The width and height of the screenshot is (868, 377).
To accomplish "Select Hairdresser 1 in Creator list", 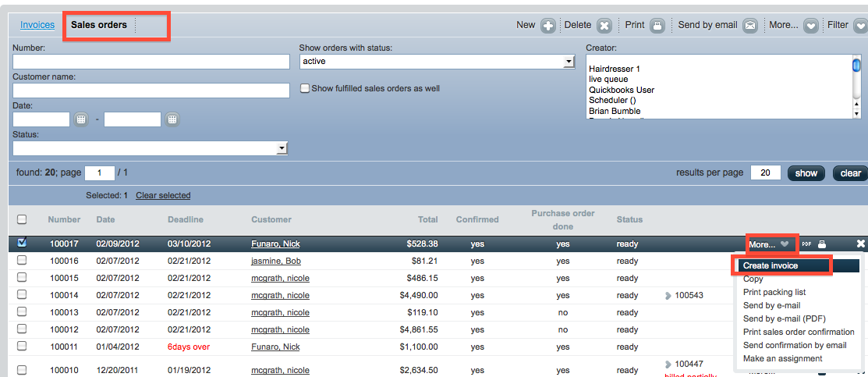I will point(615,69).
